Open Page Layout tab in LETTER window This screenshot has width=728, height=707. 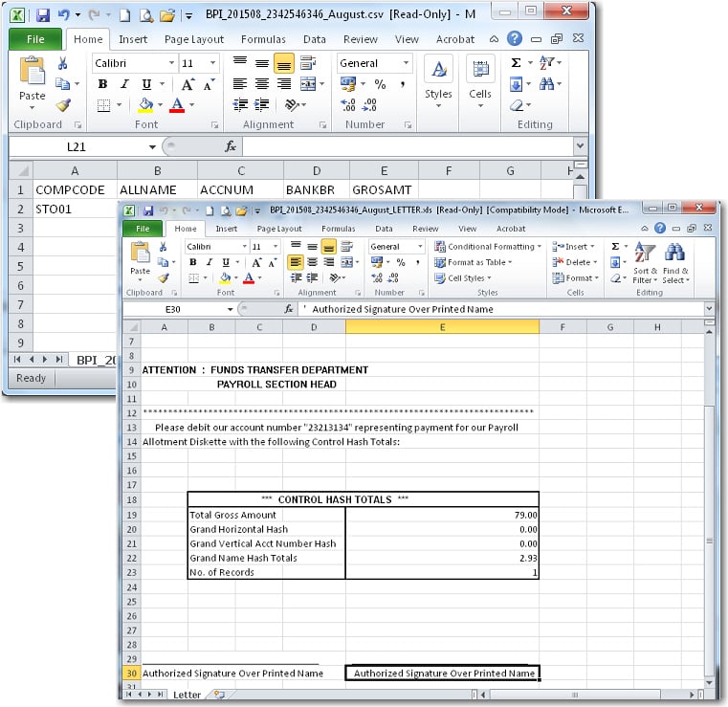point(279,229)
